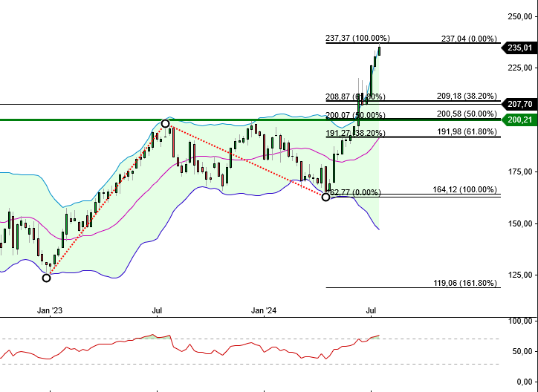The height and width of the screenshot is (392, 538).
Task: Click the green 200,21 price tag
Action: click(519, 120)
